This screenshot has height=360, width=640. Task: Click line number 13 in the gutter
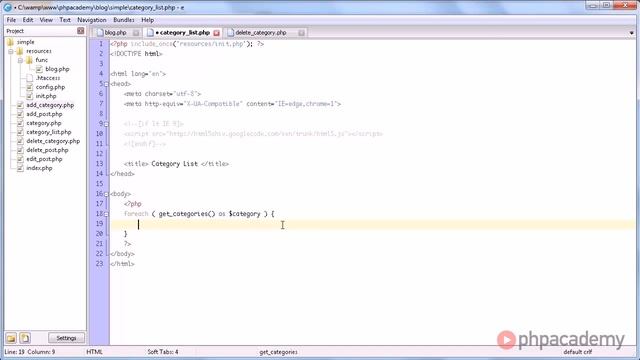100,164
